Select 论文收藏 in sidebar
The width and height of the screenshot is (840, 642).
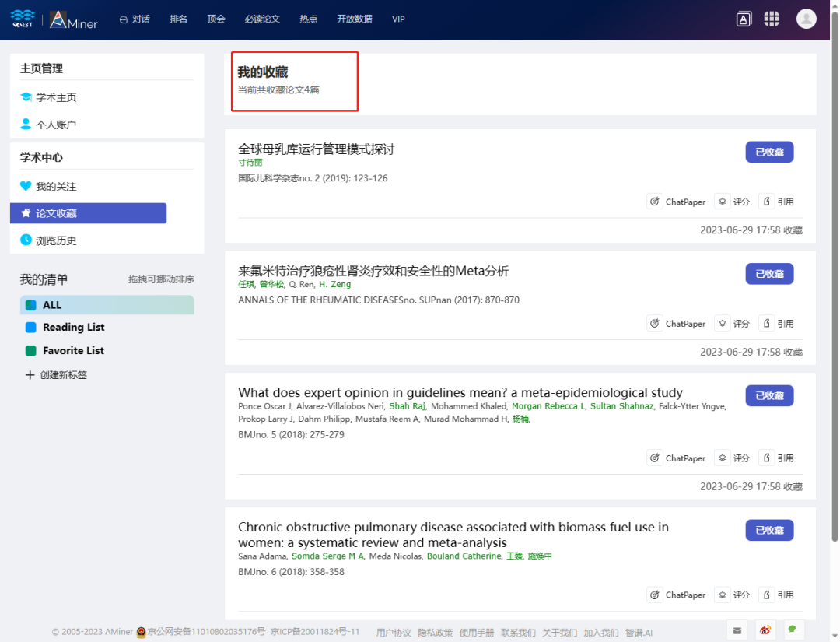click(89, 213)
